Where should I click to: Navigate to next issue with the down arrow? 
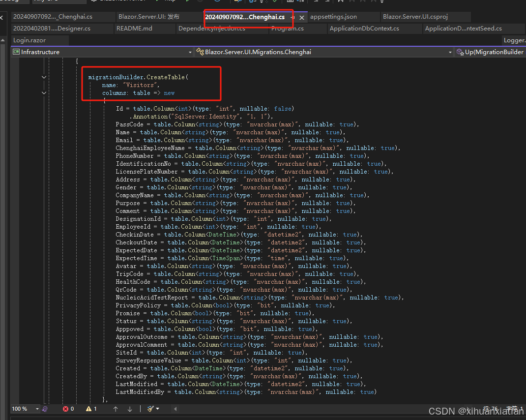[130, 409]
